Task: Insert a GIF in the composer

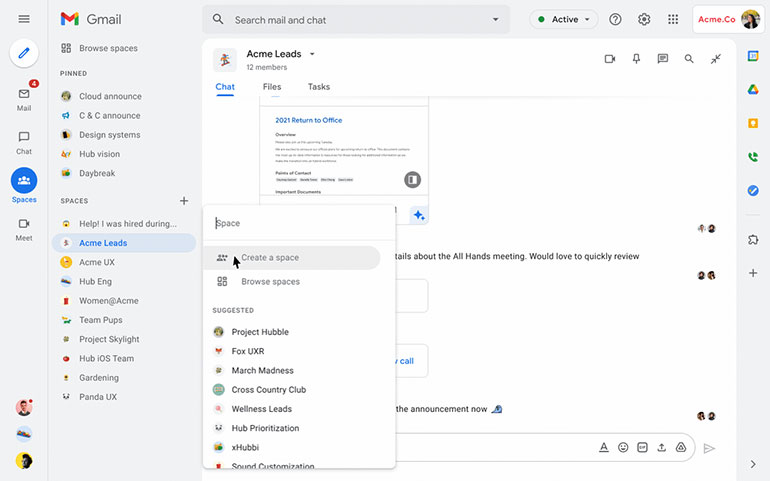Action: pyautogui.click(x=642, y=447)
